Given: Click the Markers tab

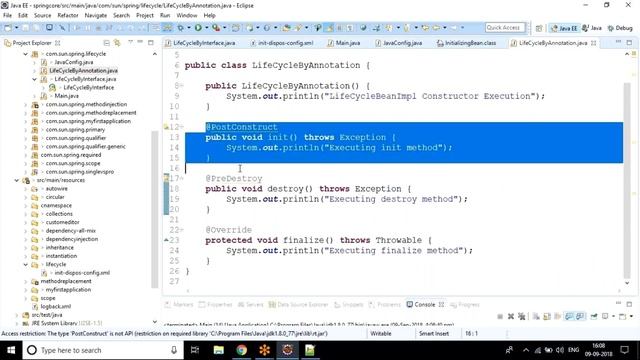Looking at the screenshot, I should point(179,304).
